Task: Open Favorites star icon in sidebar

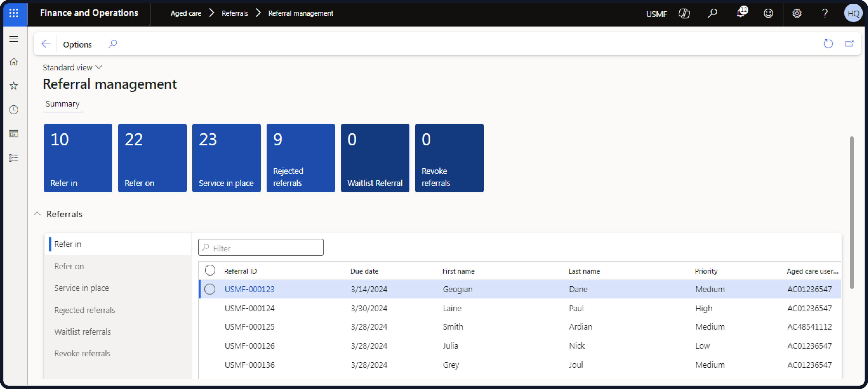Action: [x=14, y=86]
